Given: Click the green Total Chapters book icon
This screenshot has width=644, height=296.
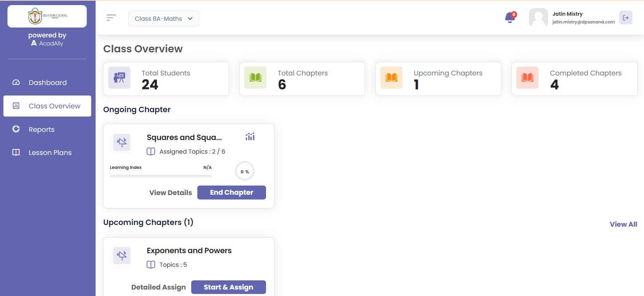Looking at the screenshot, I should coord(255,78).
